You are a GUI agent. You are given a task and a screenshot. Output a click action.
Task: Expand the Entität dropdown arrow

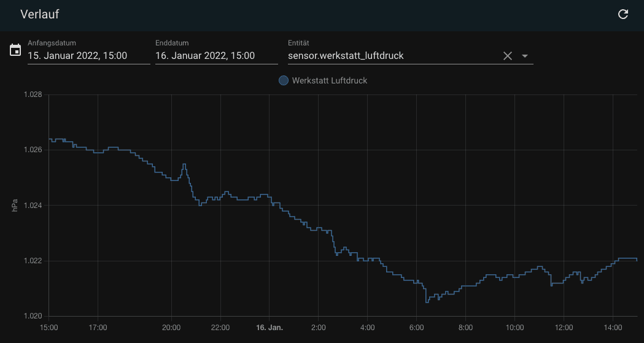pos(525,56)
